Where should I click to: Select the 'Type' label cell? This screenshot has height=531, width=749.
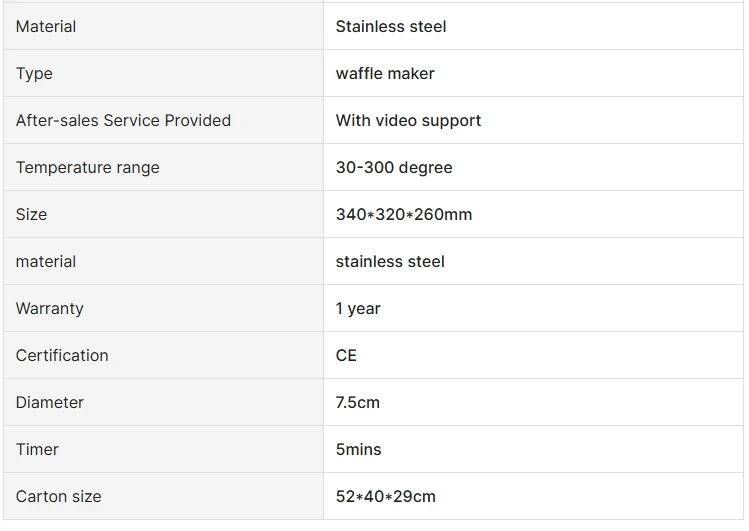pos(34,74)
